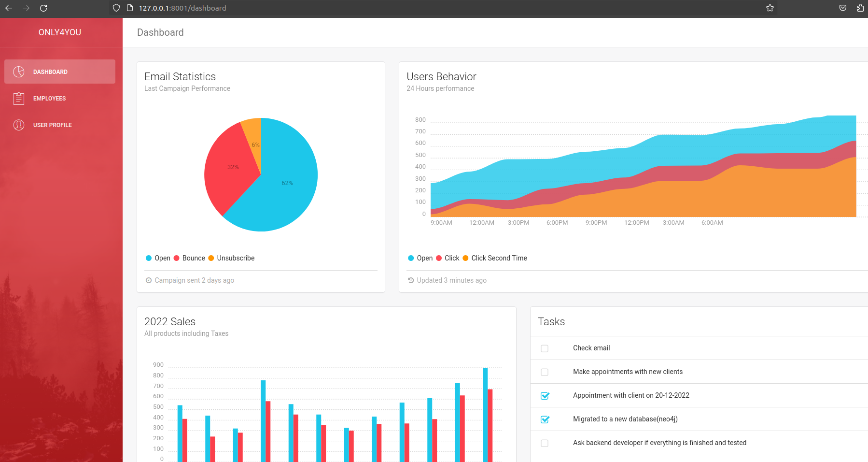Go back with the browser back arrow

click(x=9, y=8)
